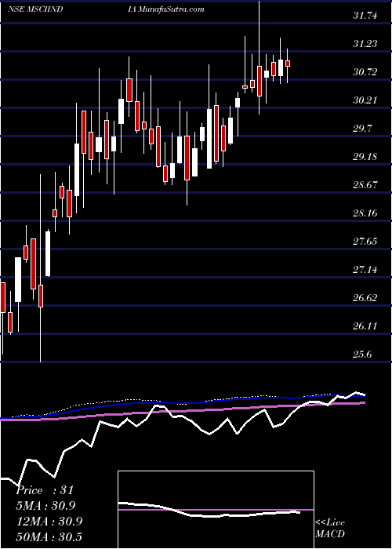Select the 26.11 price axis label
The image size is (392, 549).
[365, 326]
